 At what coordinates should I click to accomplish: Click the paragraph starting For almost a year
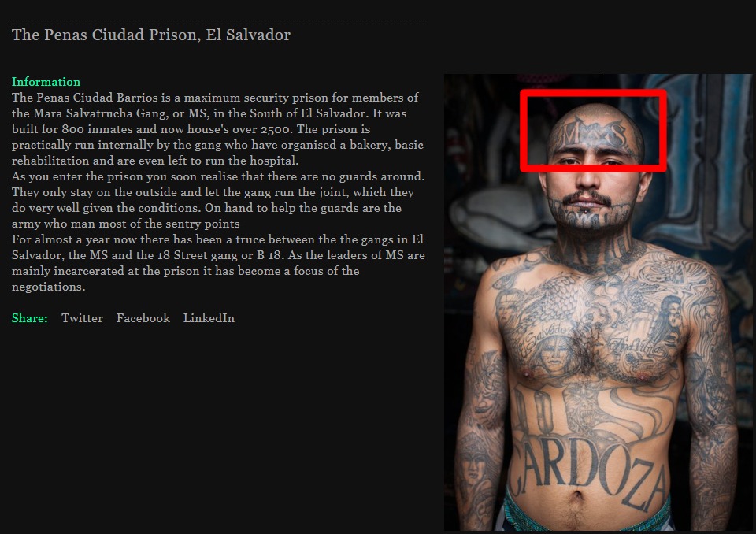coord(218,263)
